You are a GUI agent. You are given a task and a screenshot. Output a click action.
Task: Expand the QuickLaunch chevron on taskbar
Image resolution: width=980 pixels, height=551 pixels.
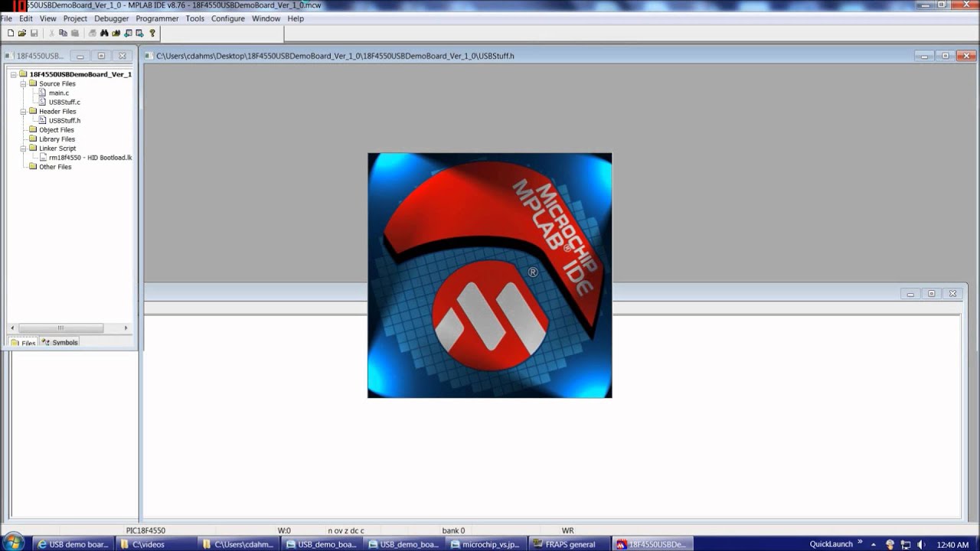click(859, 543)
